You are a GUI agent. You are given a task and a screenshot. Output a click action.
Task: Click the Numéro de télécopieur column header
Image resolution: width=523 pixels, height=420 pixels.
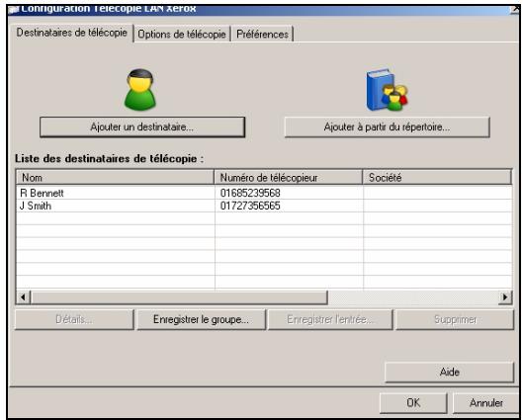(x=288, y=177)
